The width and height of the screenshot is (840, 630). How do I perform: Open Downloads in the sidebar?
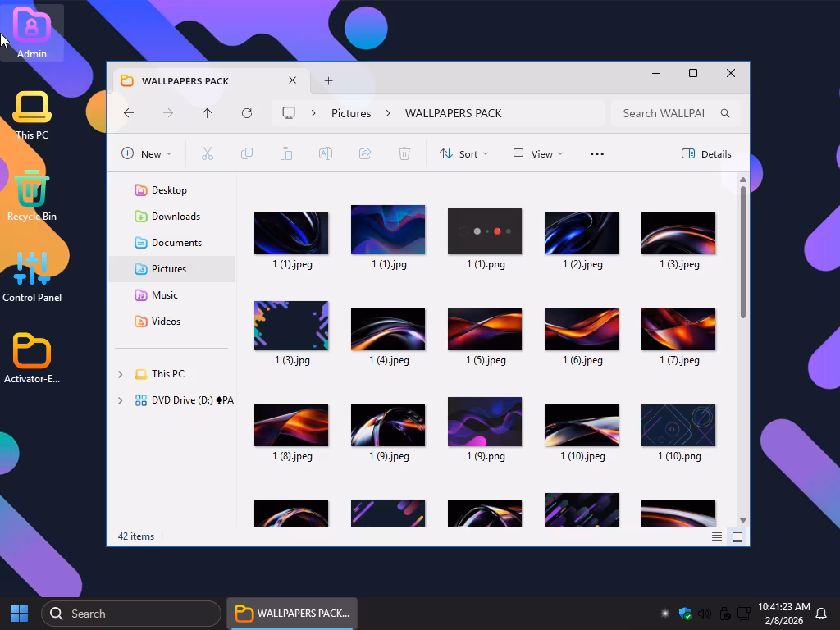click(x=176, y=217)
